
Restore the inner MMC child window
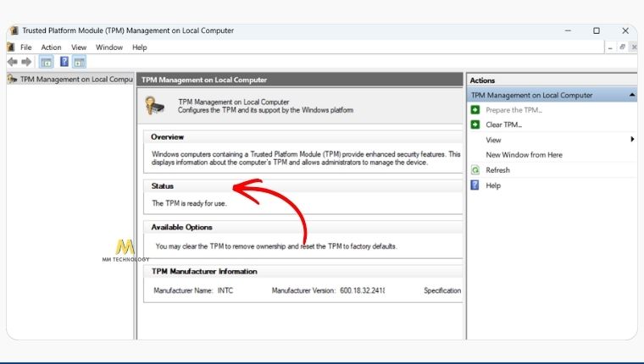coord(622,47)
